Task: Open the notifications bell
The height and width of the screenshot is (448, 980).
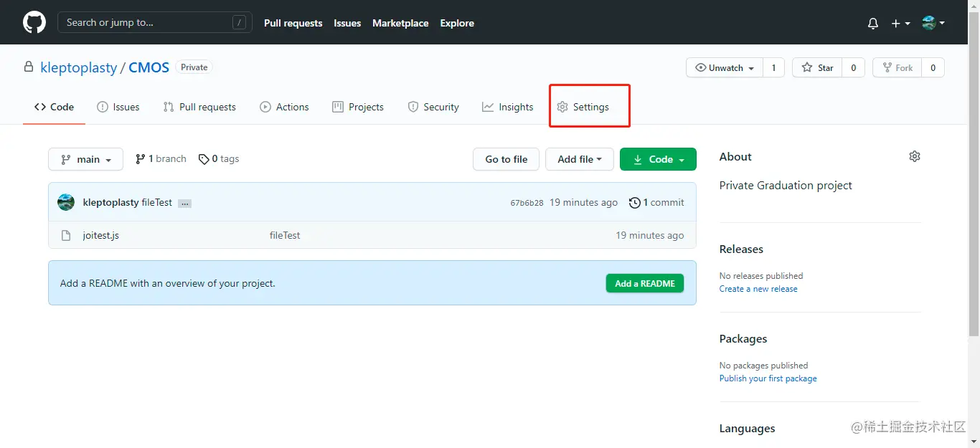Action: pyautogui.click(x=873, y=24)
